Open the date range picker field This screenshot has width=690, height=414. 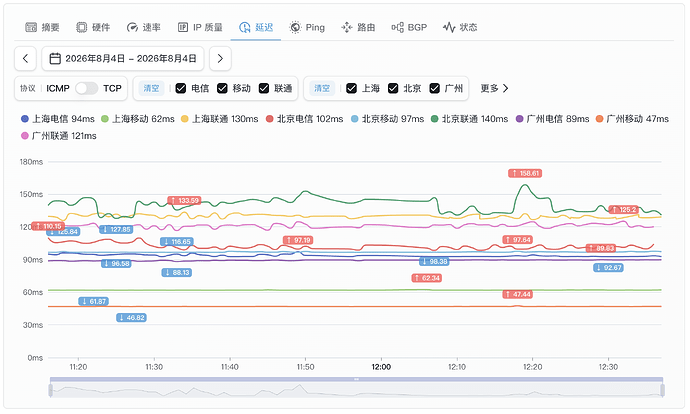coord(123,59)
